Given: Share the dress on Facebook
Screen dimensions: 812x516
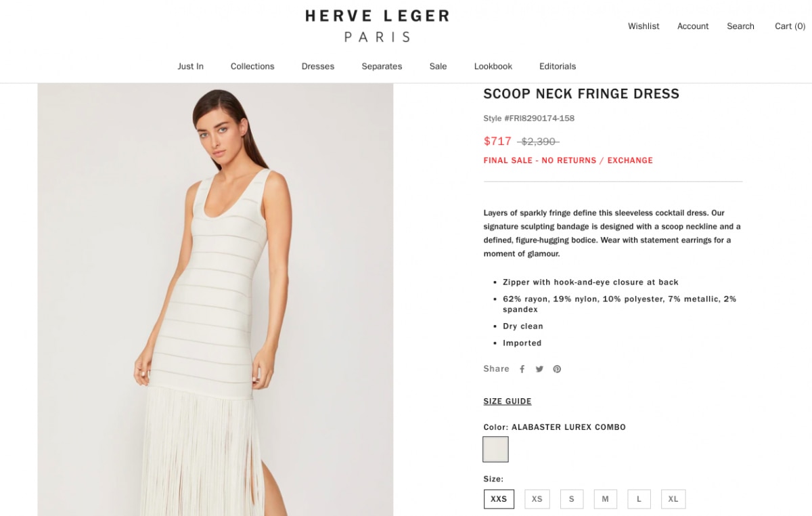Looking at the screenshot, I should pos(522,369).
